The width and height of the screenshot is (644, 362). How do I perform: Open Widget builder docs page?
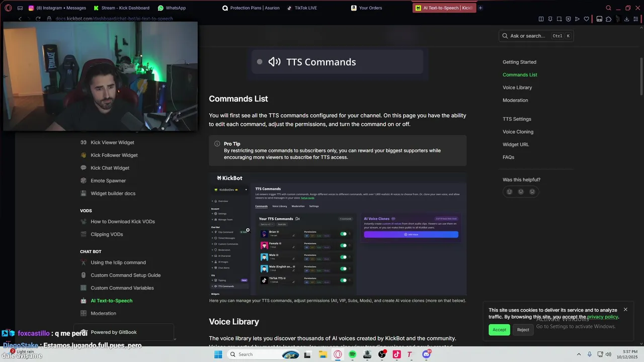pyautogui.click(x=113, y=194)
